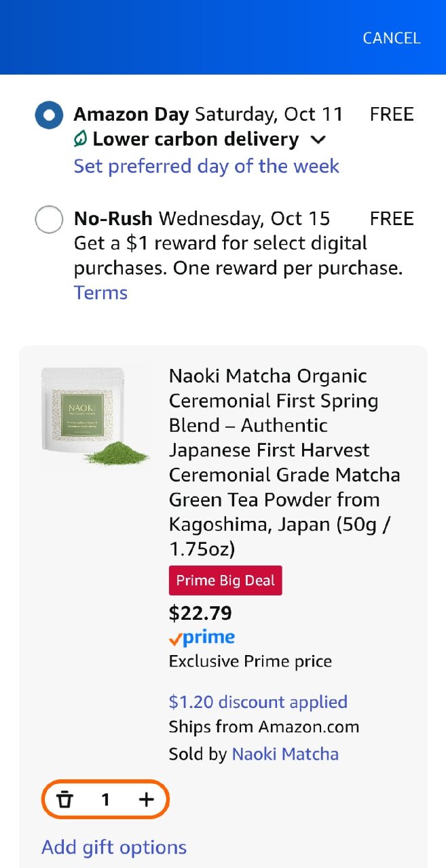Screen dimensions: 446x868
Task: Click the Prime Big Deal badge
Action: [225, 580]
